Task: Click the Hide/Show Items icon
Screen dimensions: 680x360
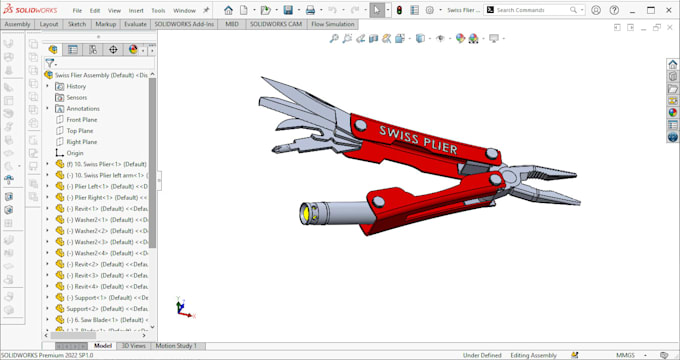Action: coord(440,39)
